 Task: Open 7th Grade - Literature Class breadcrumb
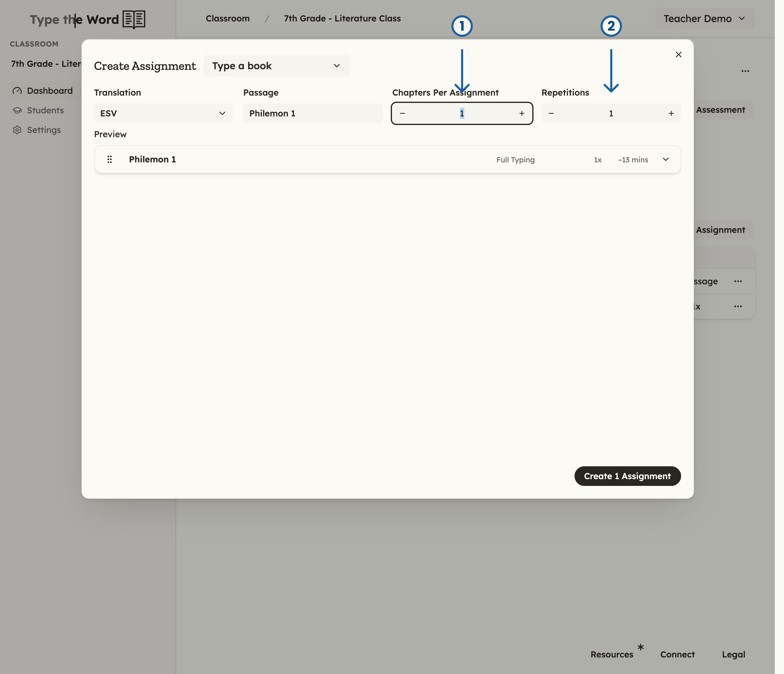tap(342, 19)
